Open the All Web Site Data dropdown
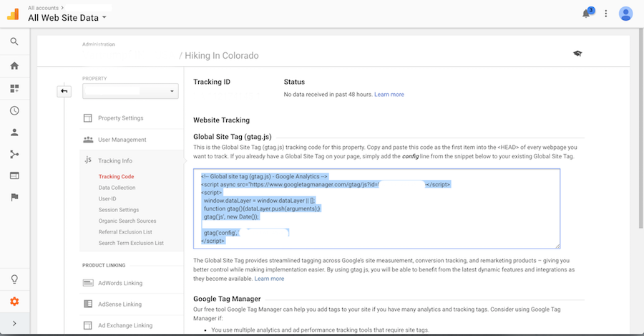 (x=67, y=18)
